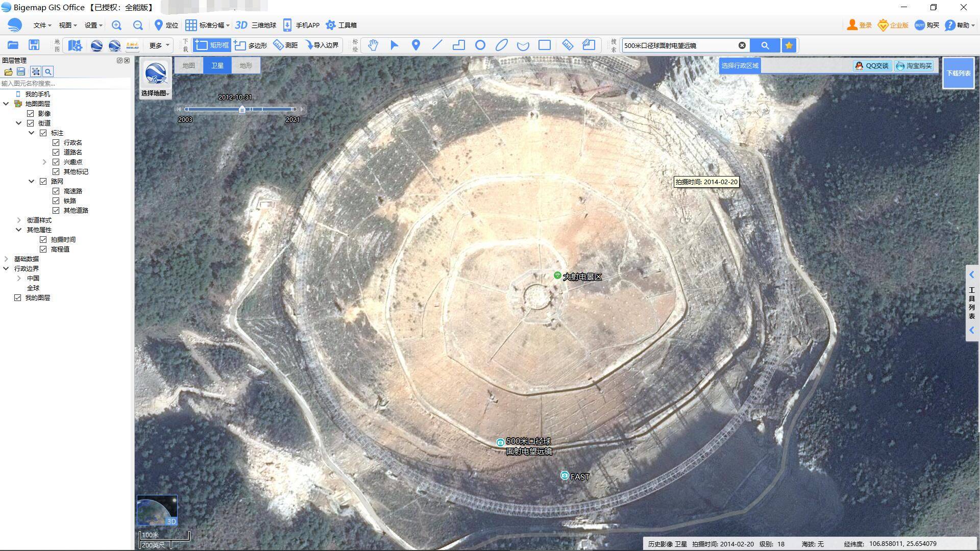Click the favorites star button
This screenshot has width=980, height=551.
(x=789, y=45)
